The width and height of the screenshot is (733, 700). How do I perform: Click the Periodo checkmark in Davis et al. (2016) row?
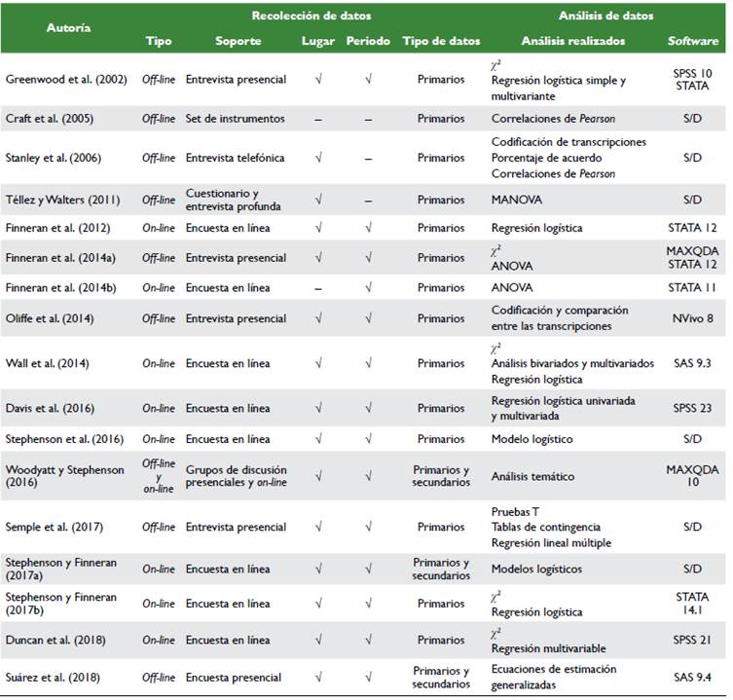click(x=368, y=409)
